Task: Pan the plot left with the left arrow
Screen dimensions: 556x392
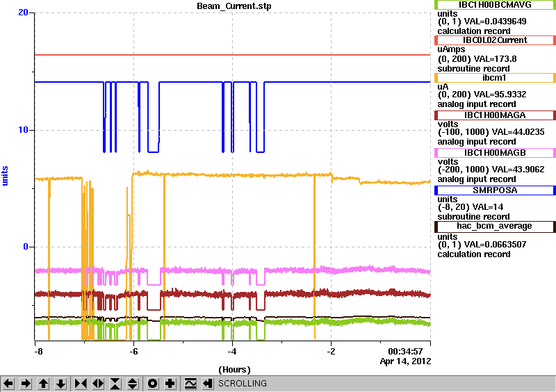Action: (8, 384)
